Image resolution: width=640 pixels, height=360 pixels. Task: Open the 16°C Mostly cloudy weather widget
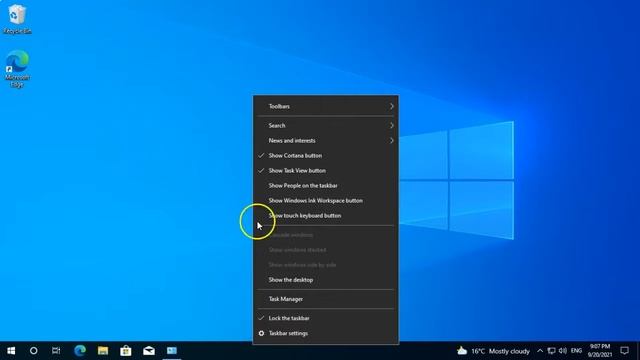click(493, 351)
